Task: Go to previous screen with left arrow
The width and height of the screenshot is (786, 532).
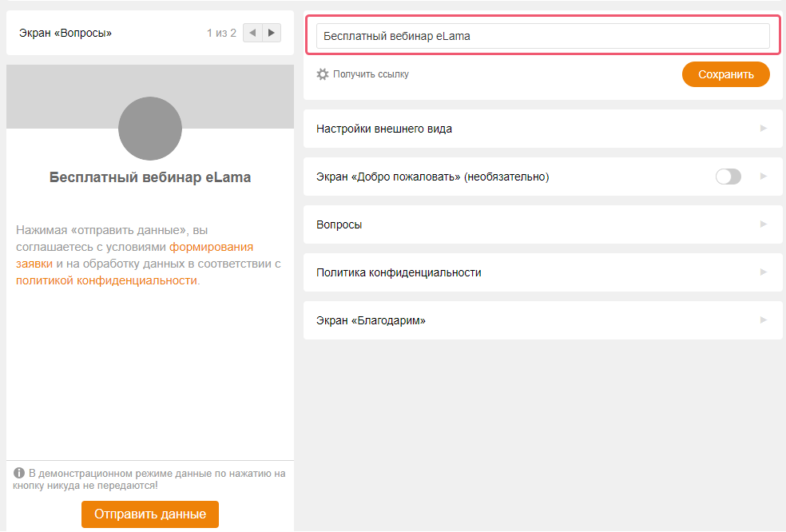Action: (x=252, y=33)
